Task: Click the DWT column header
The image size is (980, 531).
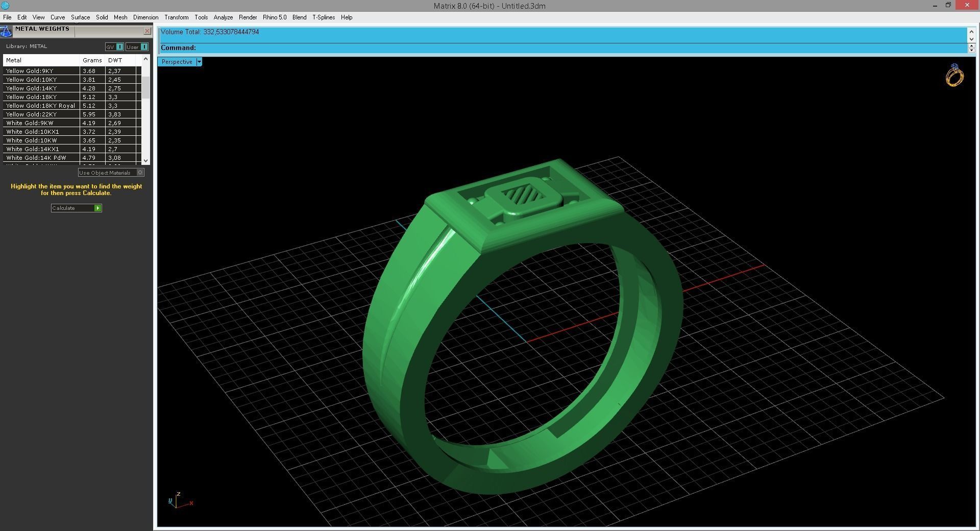Action: (x=120, y=60)
